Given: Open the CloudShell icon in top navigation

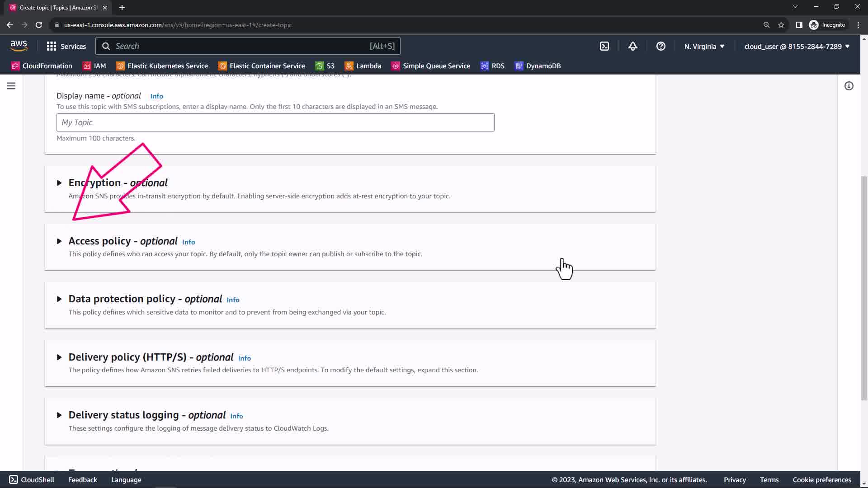Looking at the screenshot, I should 604,46.
